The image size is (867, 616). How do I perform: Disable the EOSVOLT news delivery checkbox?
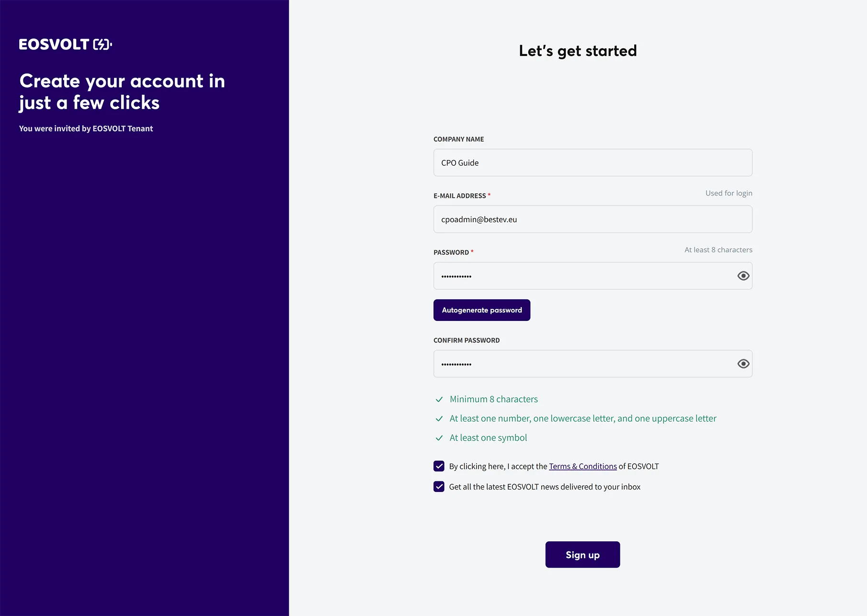pos(439,487)
